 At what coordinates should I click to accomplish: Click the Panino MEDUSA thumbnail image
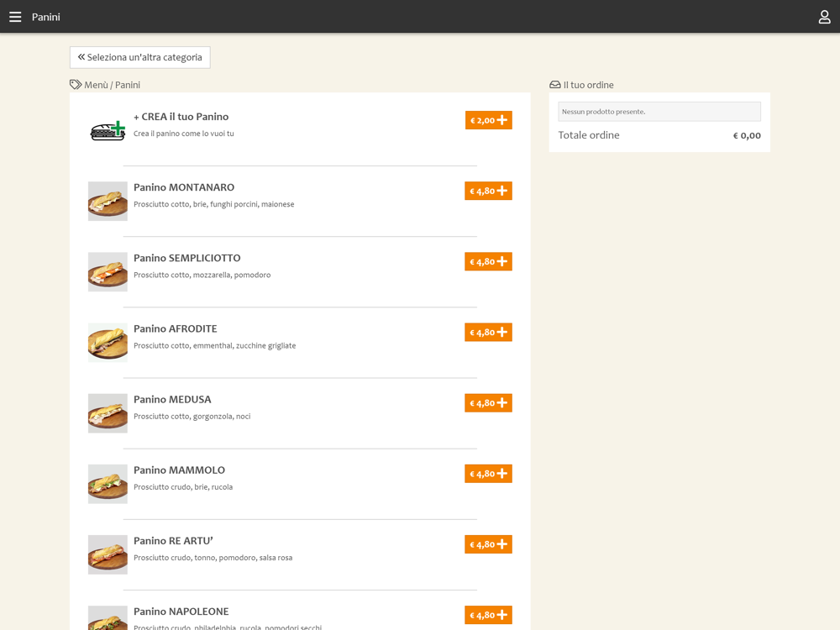tap(108, 412)
